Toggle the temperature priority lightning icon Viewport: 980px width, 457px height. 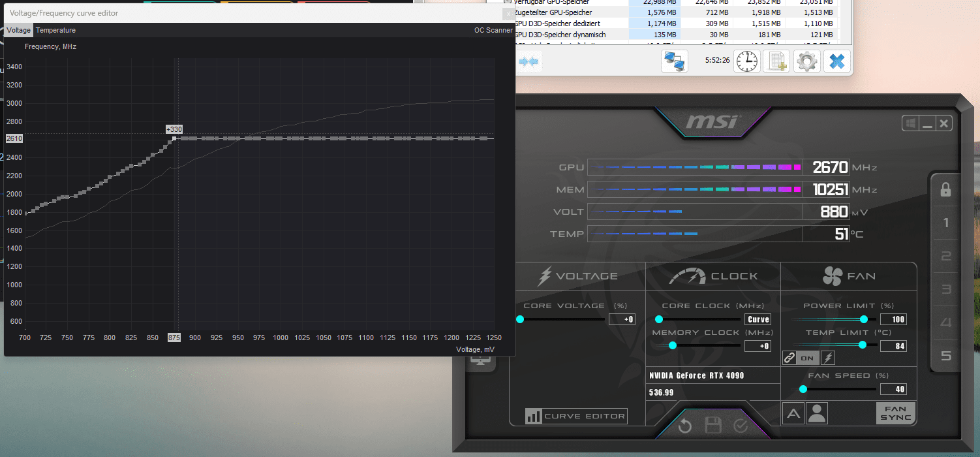(x=827, y=358)
